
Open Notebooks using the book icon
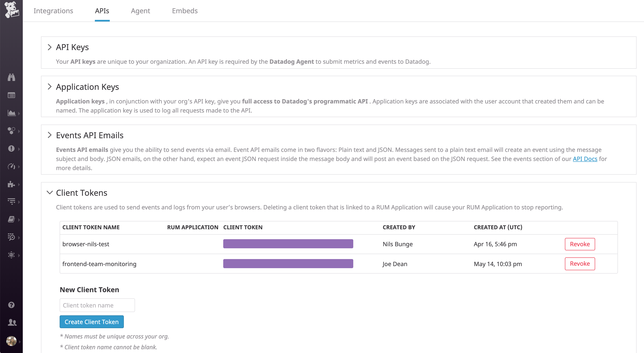pyautogui.click(x=11, y=219)
